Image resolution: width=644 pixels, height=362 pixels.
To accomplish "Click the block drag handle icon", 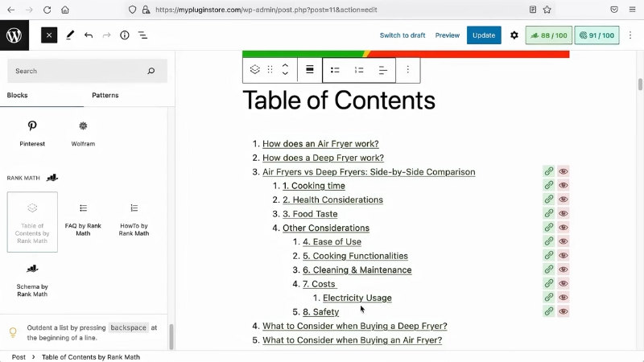I will (270, 70).
